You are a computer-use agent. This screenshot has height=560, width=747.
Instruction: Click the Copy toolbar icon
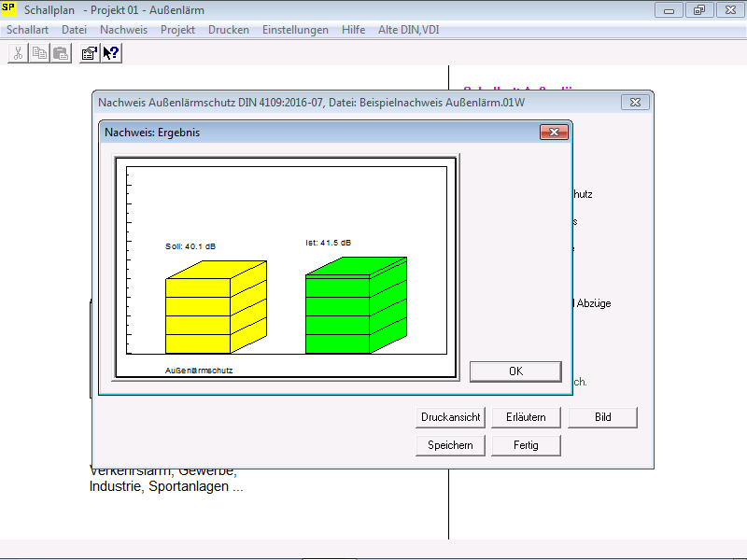coord(39,53)
